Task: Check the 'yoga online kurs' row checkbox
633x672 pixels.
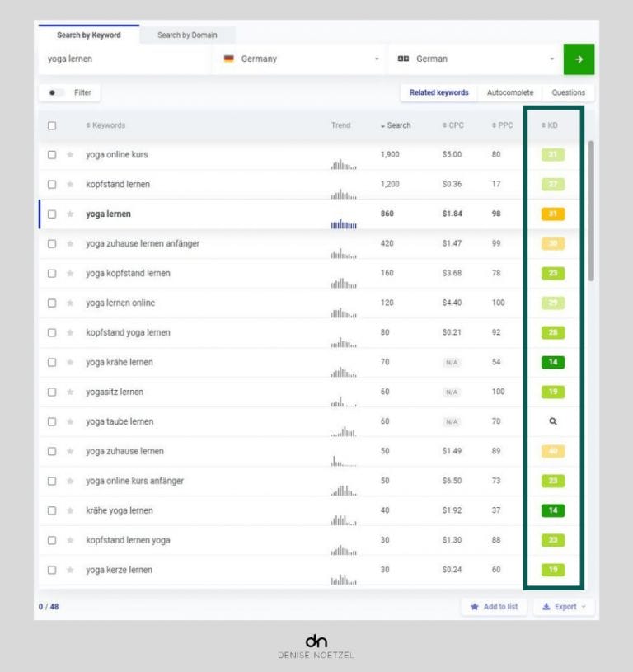Action: [x=52, y=155]
